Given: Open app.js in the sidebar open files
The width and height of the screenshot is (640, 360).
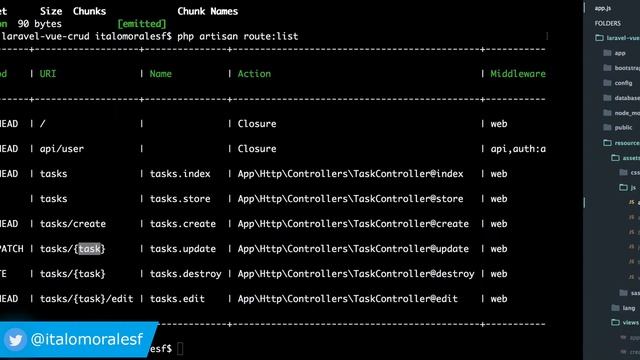Looking at the screenshot, I should pos(602,8).
